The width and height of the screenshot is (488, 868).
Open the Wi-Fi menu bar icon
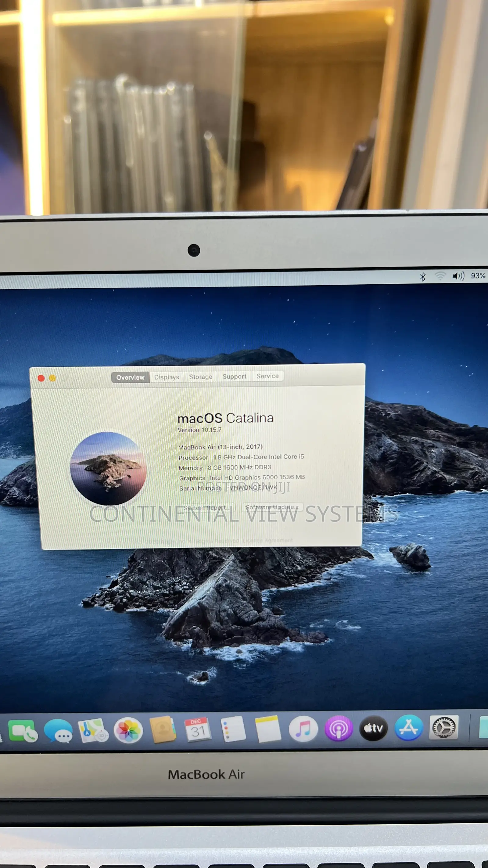click(x=440, y=276)
